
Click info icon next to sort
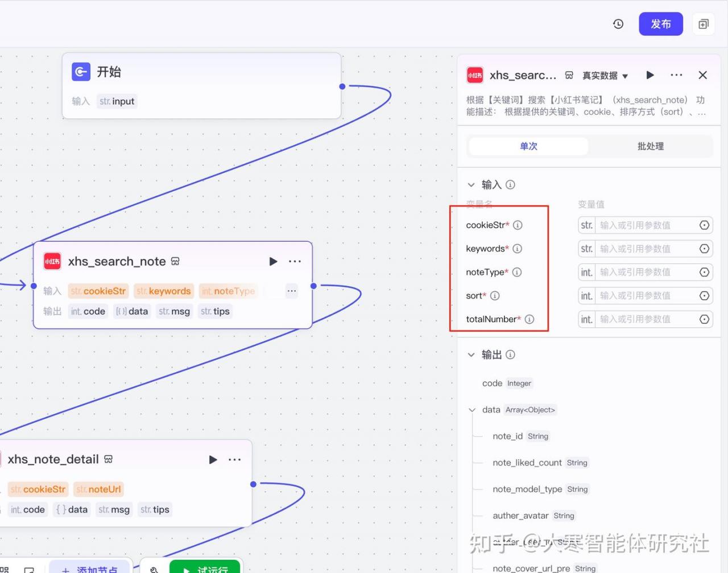[x=495, y=296]
